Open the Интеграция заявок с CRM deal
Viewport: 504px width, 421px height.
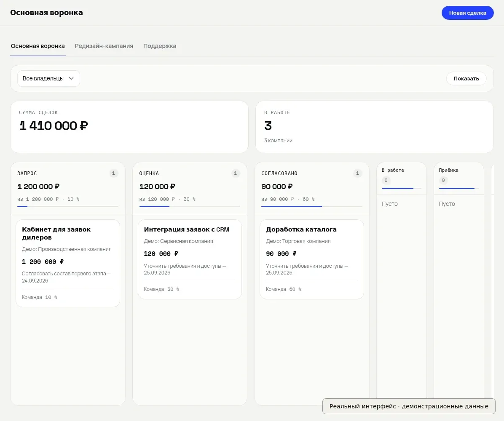point(190,259)
